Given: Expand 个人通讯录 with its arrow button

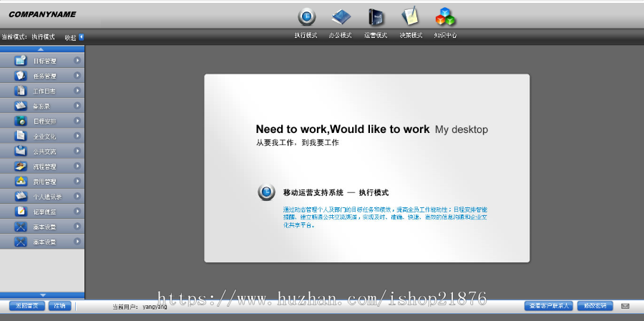Looking at the screenshot, I should pyautogui.click(x=77, y=196).
